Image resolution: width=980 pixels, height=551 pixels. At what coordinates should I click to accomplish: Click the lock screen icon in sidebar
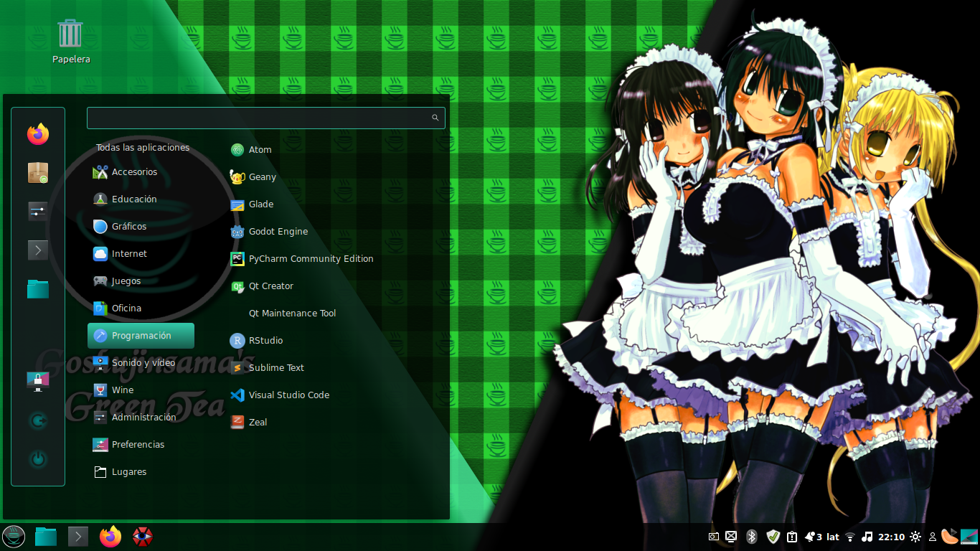pos(38,381)
